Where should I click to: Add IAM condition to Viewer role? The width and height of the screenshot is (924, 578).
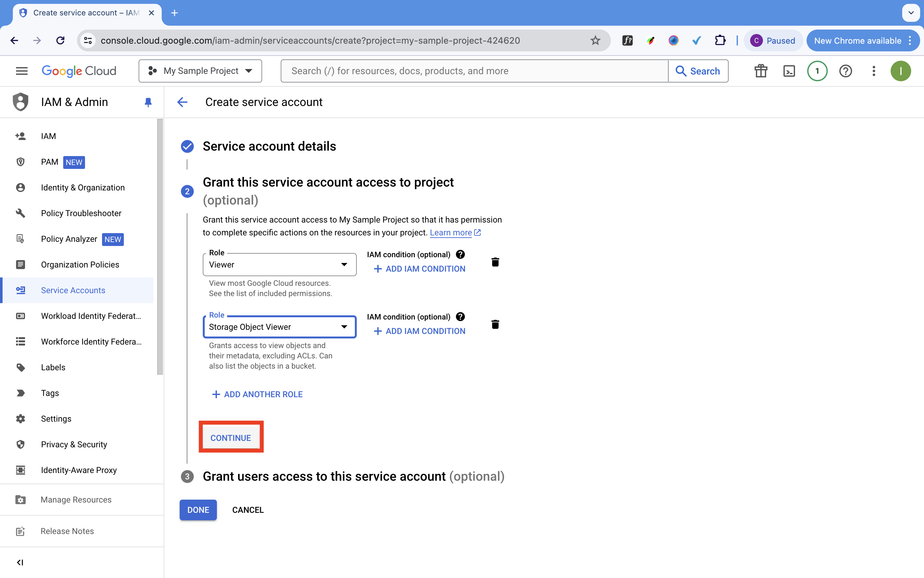(419, 269)
